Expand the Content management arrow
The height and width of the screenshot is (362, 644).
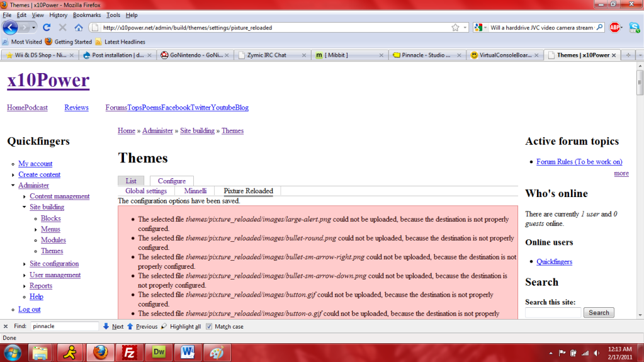24,196
